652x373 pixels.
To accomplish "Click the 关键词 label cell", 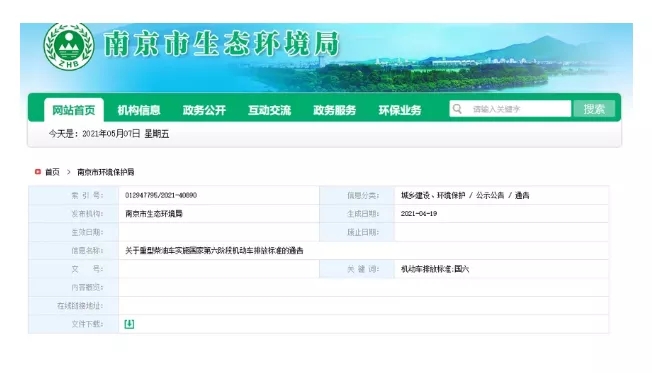I will point(357,269).
